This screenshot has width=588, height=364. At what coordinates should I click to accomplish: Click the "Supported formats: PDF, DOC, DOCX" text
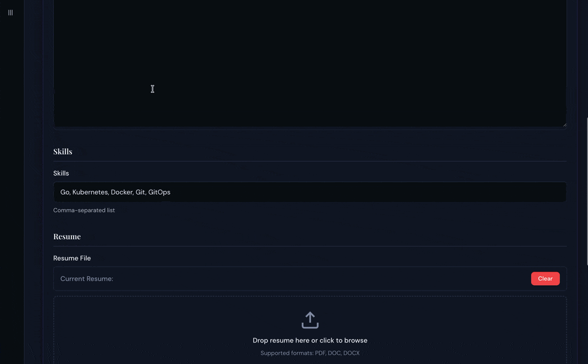click(310, 353)
